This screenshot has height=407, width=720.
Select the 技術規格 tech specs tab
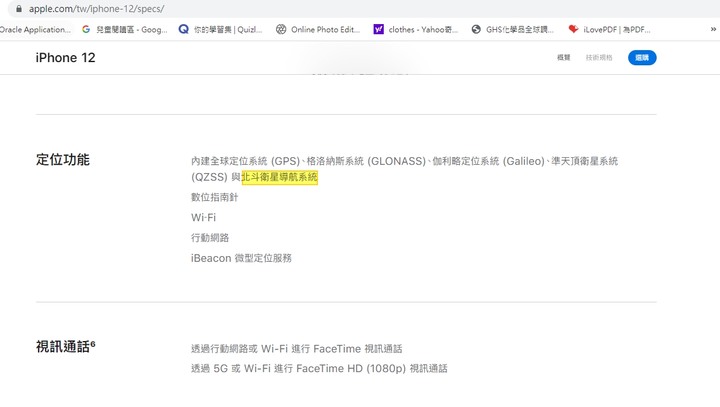(599, 57)
